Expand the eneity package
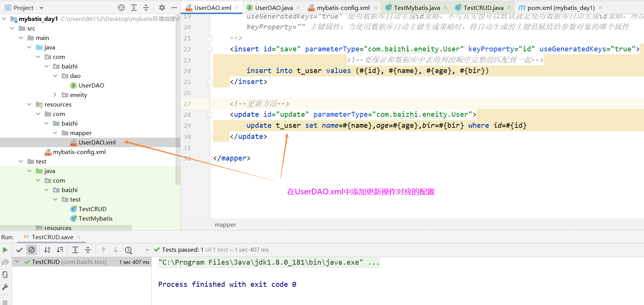The image size is (644, 305). [x=55, y=95]
